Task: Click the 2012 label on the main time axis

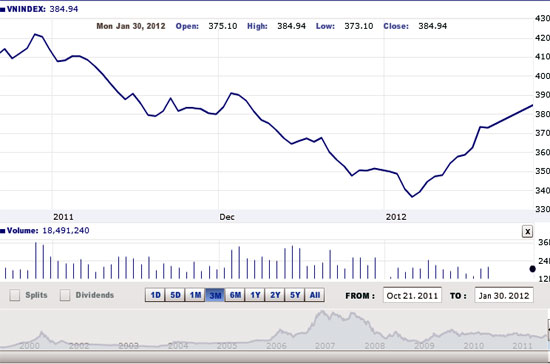Action: coord(396,217)
